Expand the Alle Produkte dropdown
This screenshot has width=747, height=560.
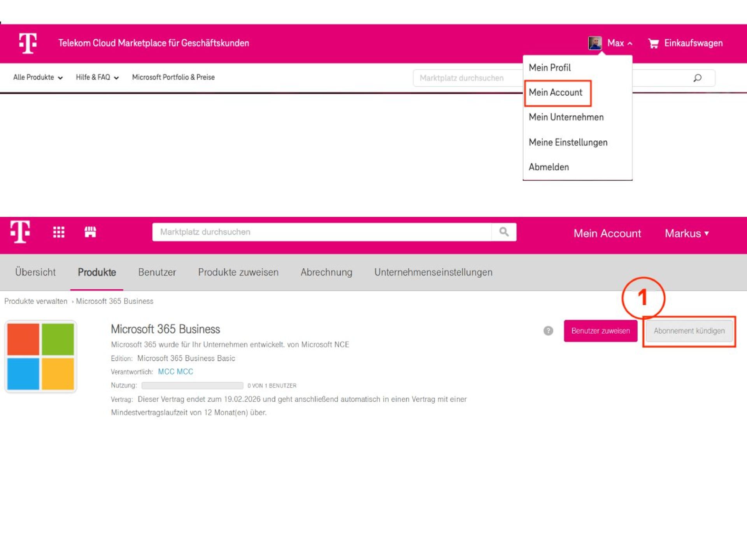38,77
